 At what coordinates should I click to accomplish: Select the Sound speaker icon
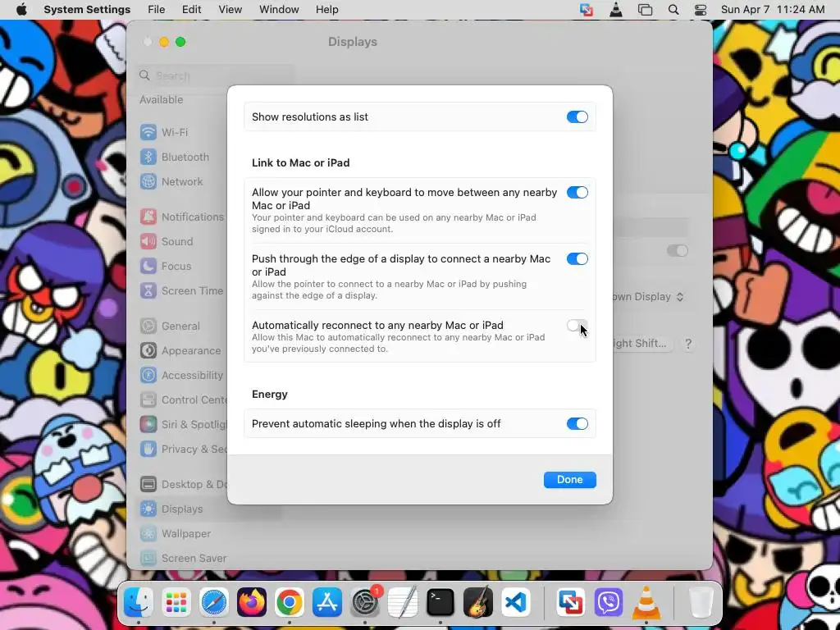148,242
